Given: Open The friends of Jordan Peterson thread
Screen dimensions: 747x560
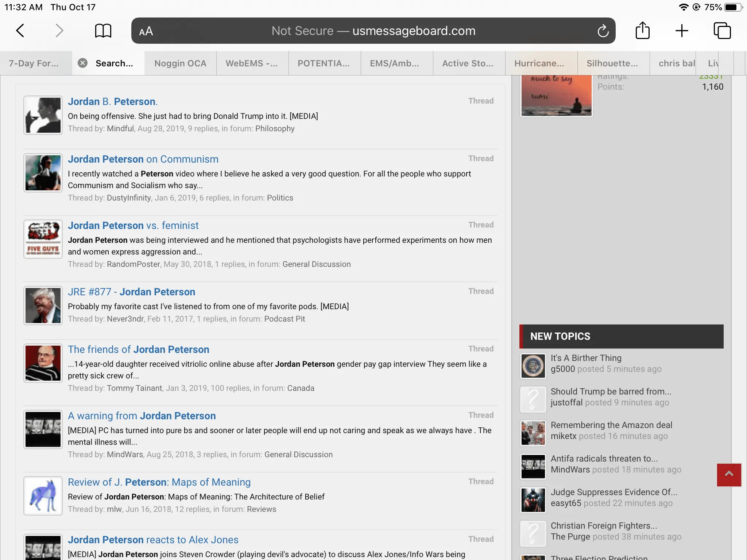Looking at the screenshot, I should (139, 349).
